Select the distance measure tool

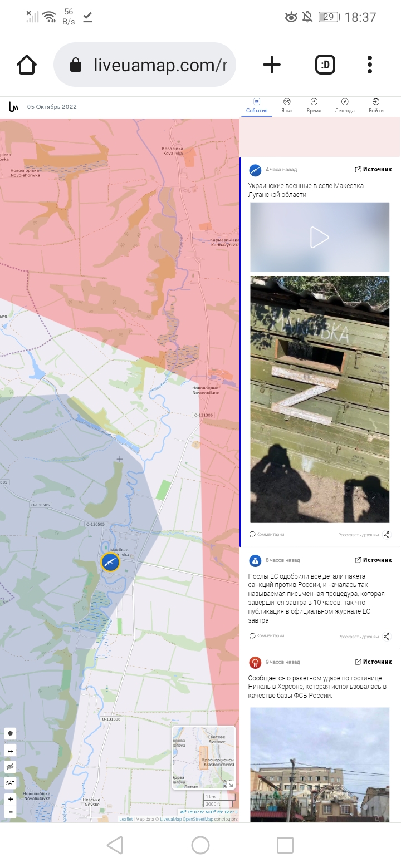click(11, 750)
